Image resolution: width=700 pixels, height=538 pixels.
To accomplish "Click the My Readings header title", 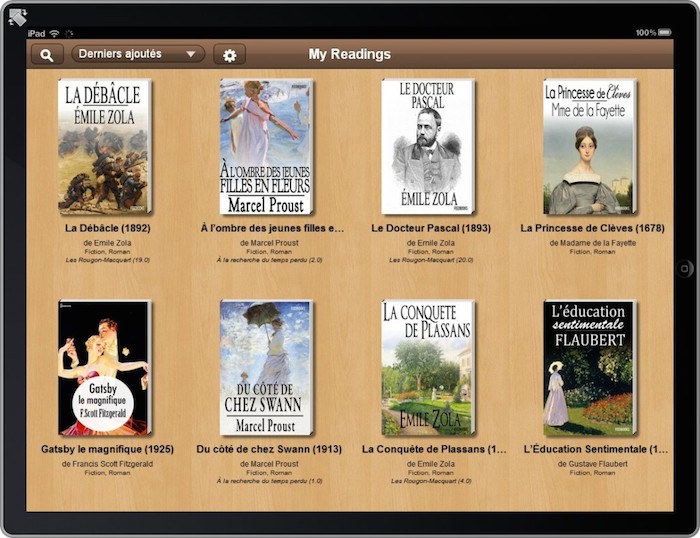I will point(350,54).
